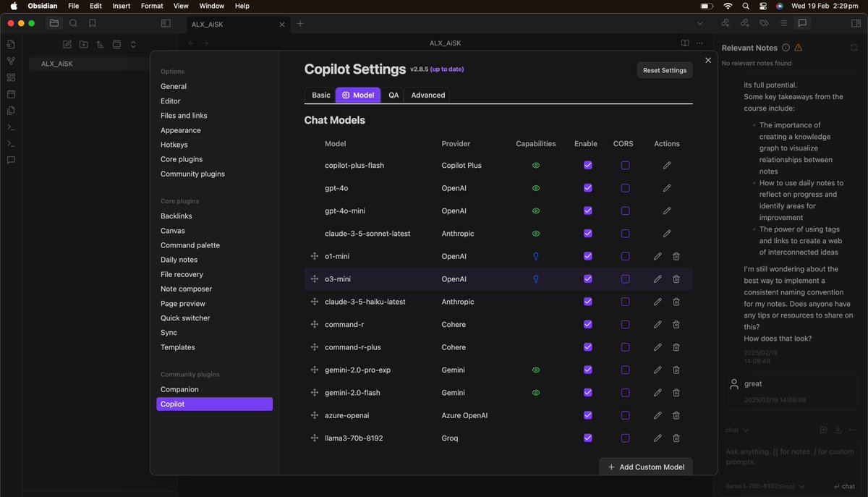The width and height of the screenshot is (868, 497).
Task: Click the drag handle beside o1-mini
Action: coord(315,256)
